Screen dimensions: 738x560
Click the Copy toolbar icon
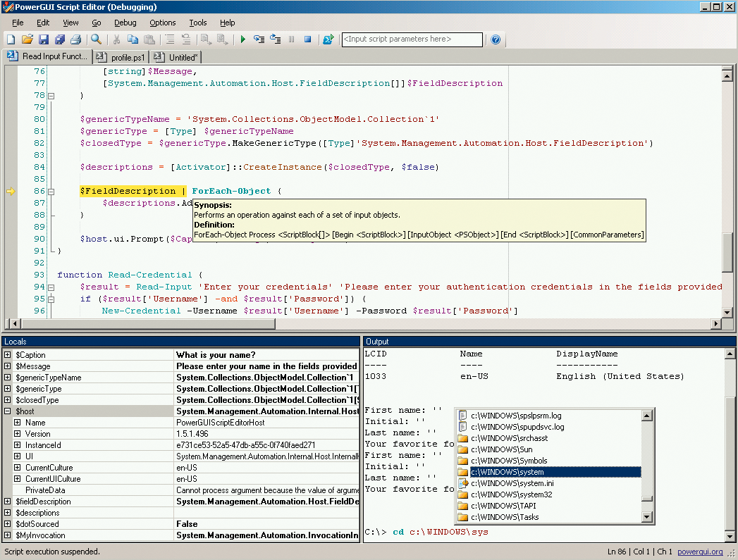[x=133, y=40]
